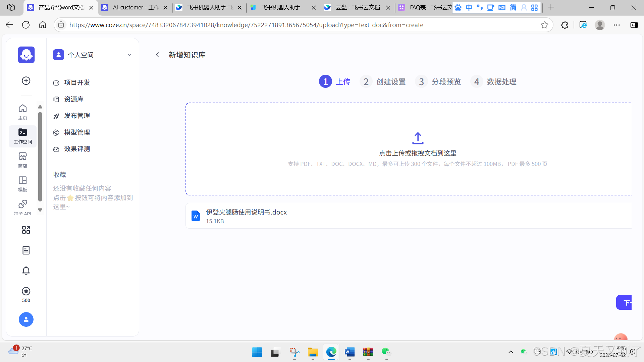Select 项目开发 menu item
Image resolution: width=644 pixels, height=362 pixels.
click(x=77, y=82)
